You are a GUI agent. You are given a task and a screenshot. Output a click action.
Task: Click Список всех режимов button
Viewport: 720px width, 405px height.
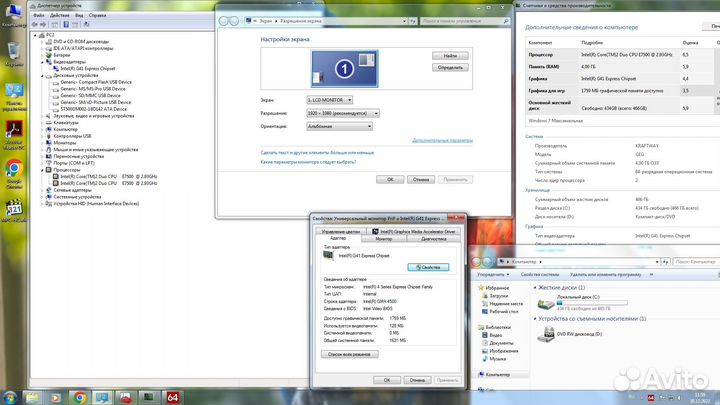click(x=349, y=354)
